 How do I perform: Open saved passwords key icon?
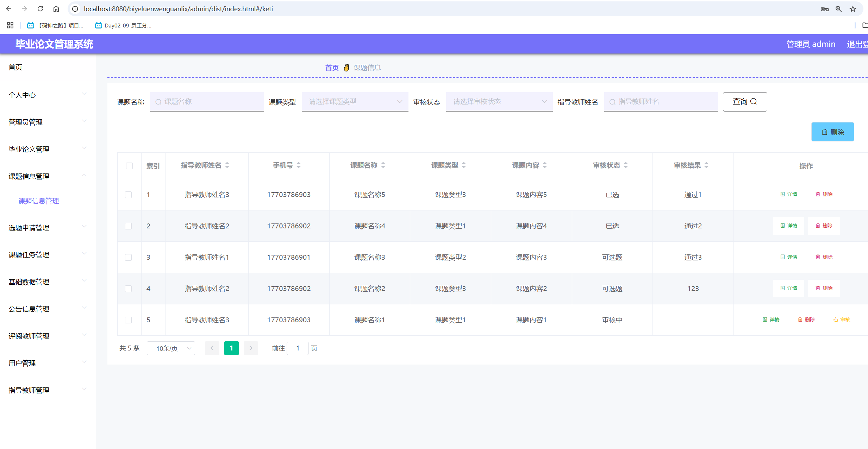coord(824,9)
